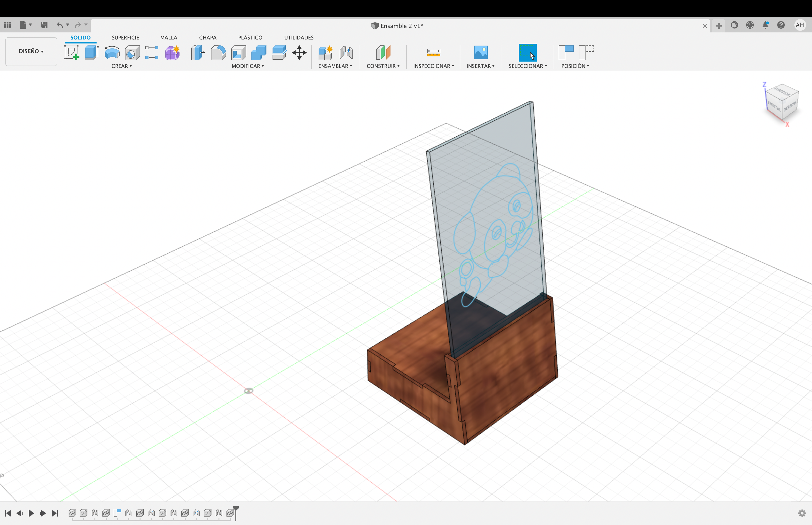Open the Help question mark menu
This screenshot has height=525, width=812.
781,25
